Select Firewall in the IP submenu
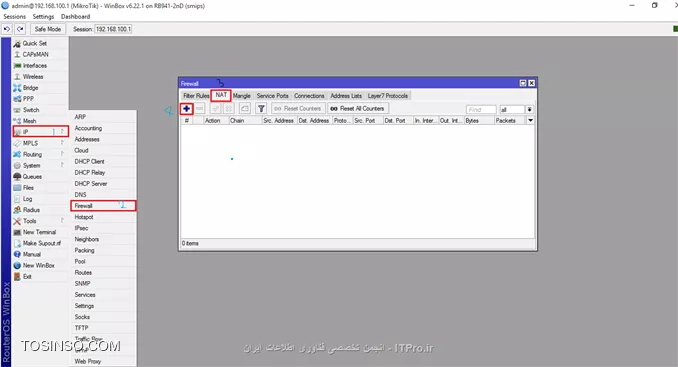This screenshot has width=678, height=367. point(103,206)
